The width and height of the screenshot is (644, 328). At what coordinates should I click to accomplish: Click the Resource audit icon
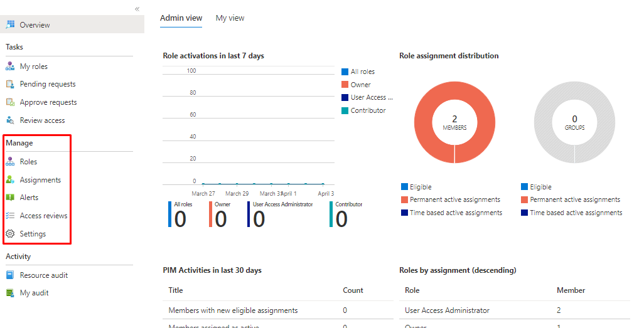[x=10, y=275]
